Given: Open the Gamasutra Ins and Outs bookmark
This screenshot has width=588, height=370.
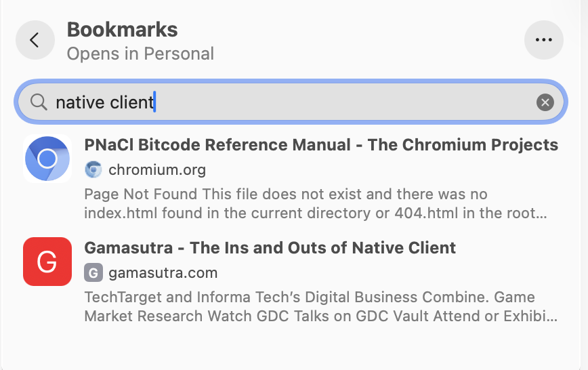Looking at the screenshot, I should pos(270,248).
